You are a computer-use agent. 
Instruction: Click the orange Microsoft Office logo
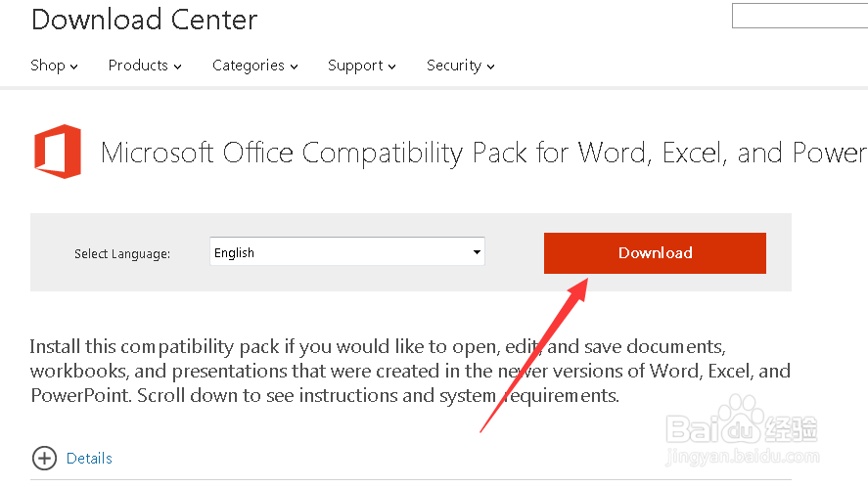[x=57, y=152]
